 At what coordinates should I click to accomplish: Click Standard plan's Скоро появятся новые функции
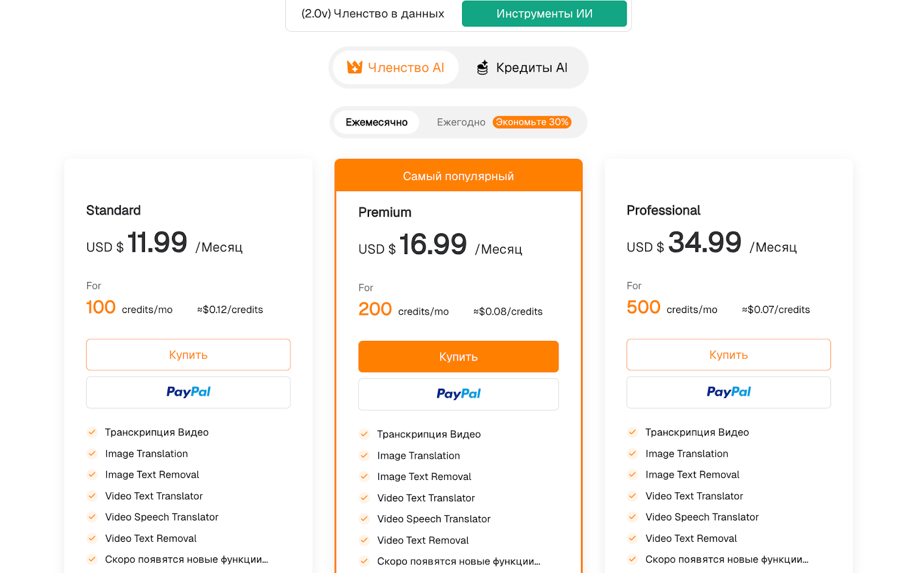pos(186,559)
